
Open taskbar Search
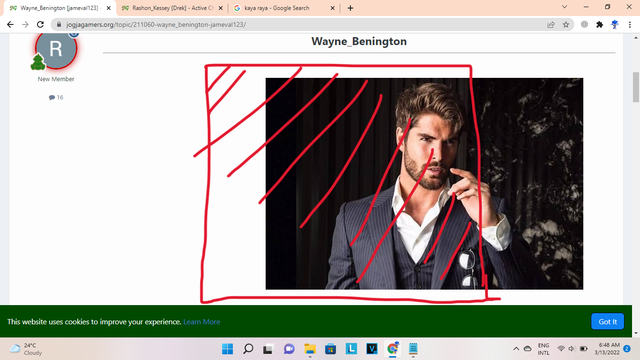click(x=248, y=349)
